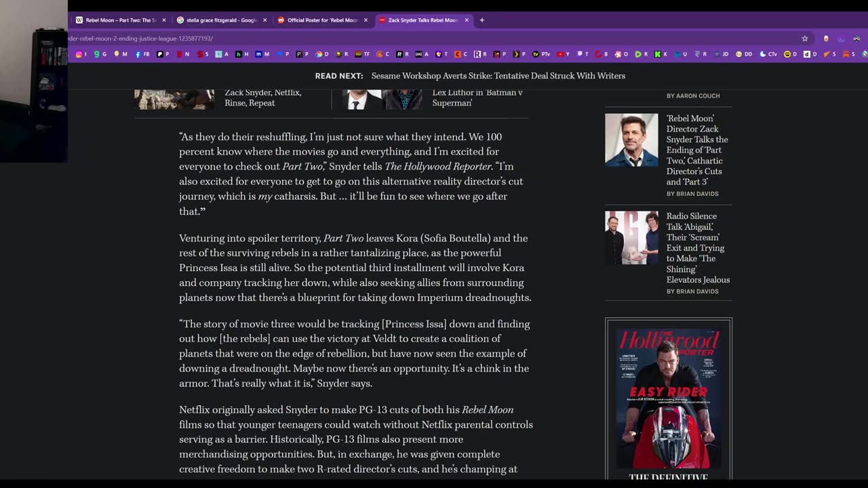Open the first Brian Davids author link, under the Zack Snyder article

click(692, 194)
